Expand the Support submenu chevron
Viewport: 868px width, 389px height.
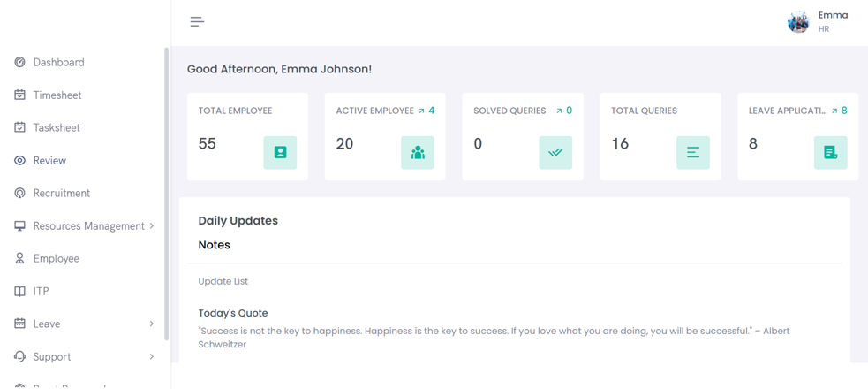coord(152,356)
